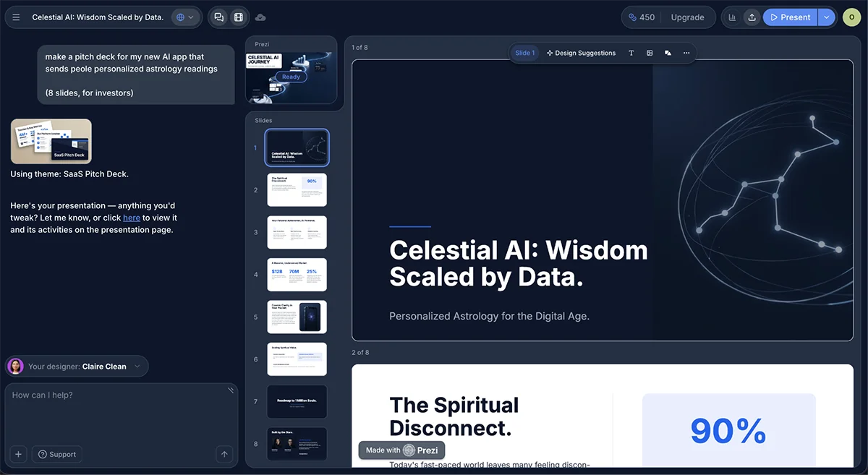Viewport: 868px width, 475px height.
Task: Select slide 4 thumbnail with $12B
Action: click(297, 275)
